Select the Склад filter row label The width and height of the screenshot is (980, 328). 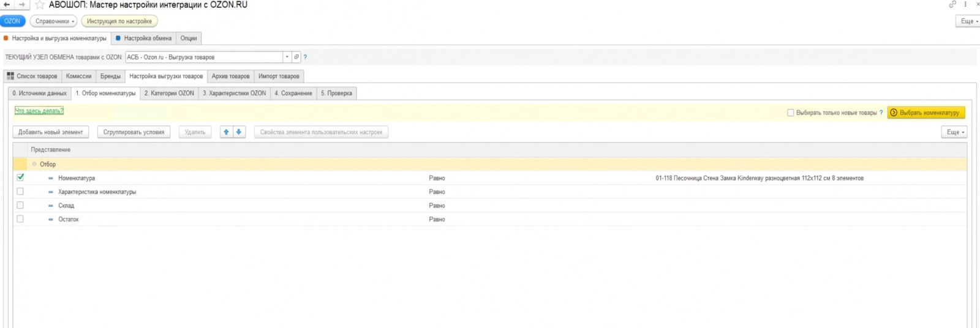tap(66, 206)
